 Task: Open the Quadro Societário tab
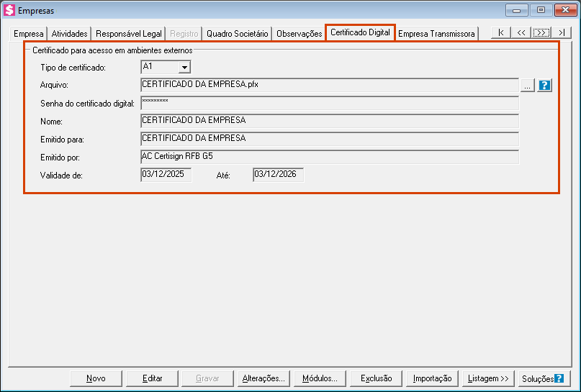pos(237,34)
